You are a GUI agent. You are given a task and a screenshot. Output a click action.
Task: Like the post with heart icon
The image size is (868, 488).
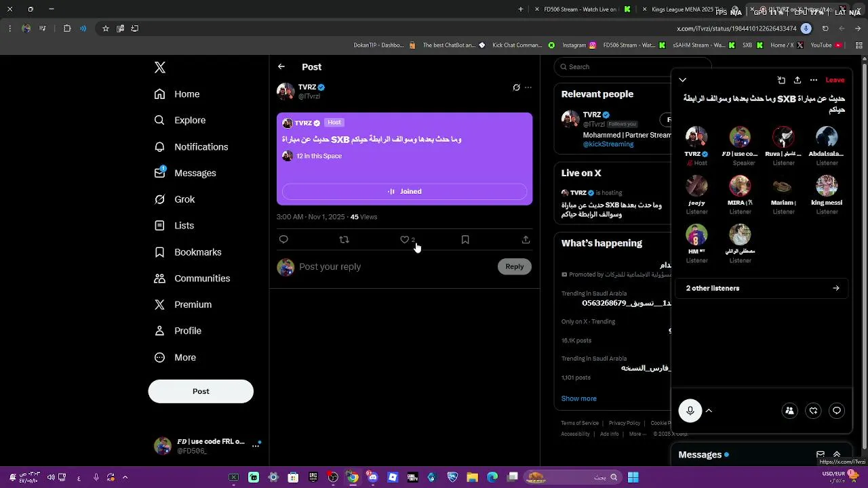[x=405, y=239]
